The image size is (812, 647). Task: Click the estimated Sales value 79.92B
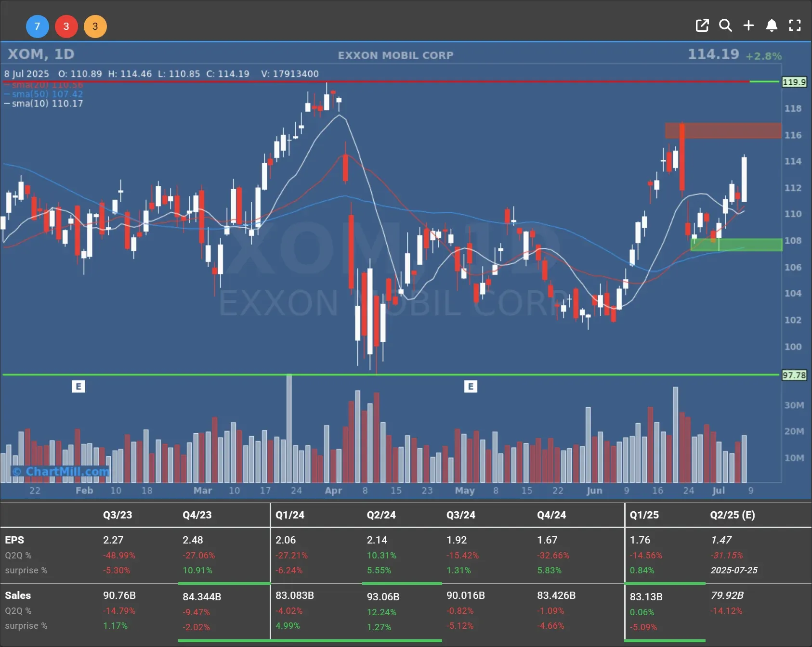point(727,595)
